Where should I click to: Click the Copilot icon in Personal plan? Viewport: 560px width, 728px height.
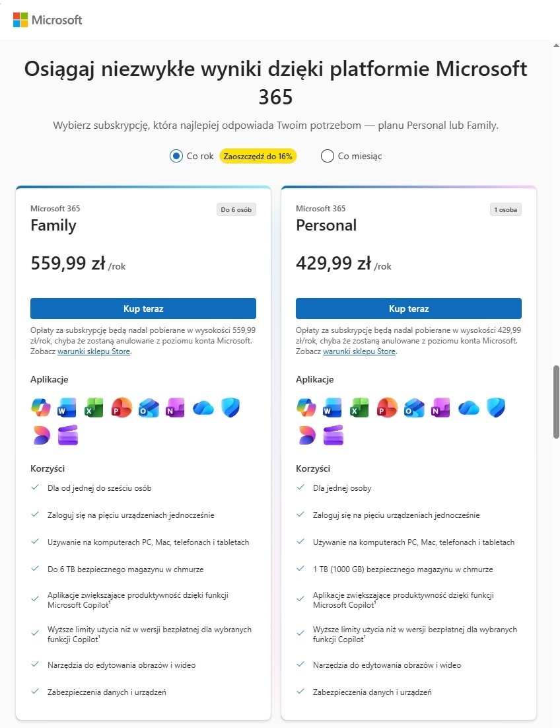pos(306,408)
